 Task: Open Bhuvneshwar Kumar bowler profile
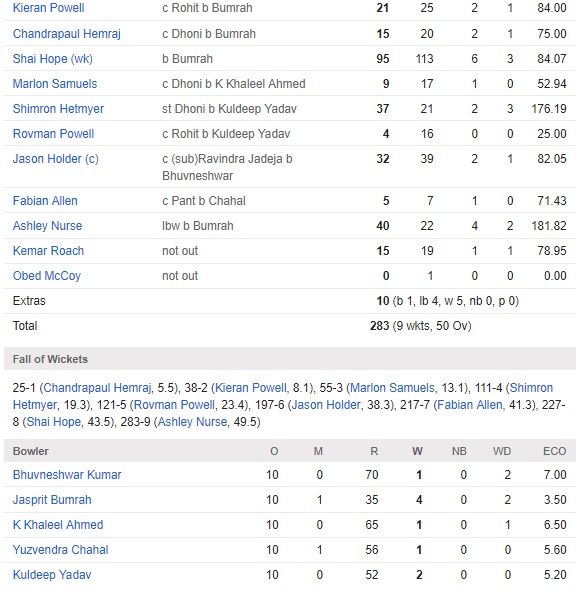click(x=67, y=474)
